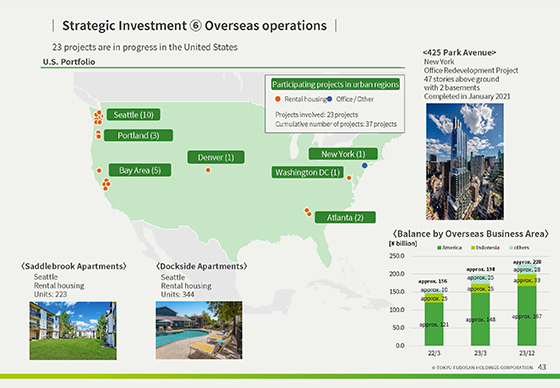This screenshot has height=388, width=560.
Task: Click the blue Office/Other dot near New York
Action: point(364,165)
